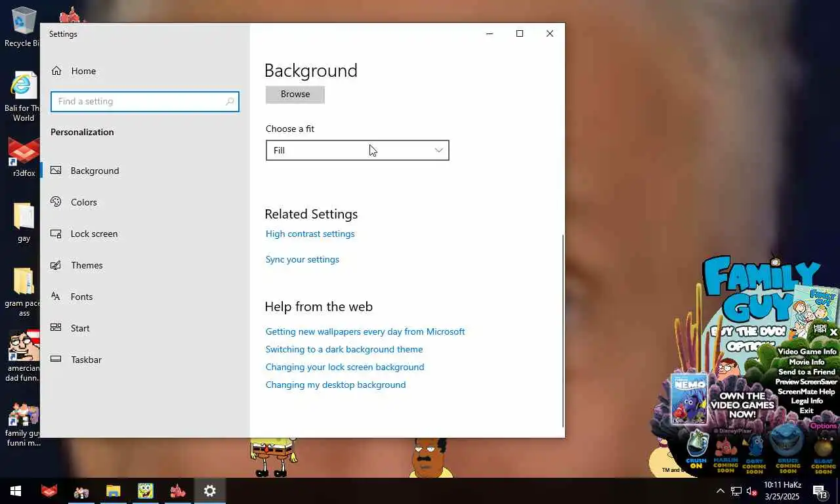Image resolution: width=840 pixels, height=504 pixels.
Task: Click the network tray icon
Action: 736,491
